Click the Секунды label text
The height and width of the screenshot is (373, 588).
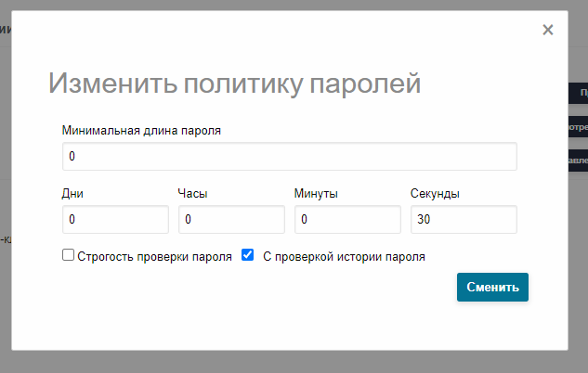click(x=435, y=194)
